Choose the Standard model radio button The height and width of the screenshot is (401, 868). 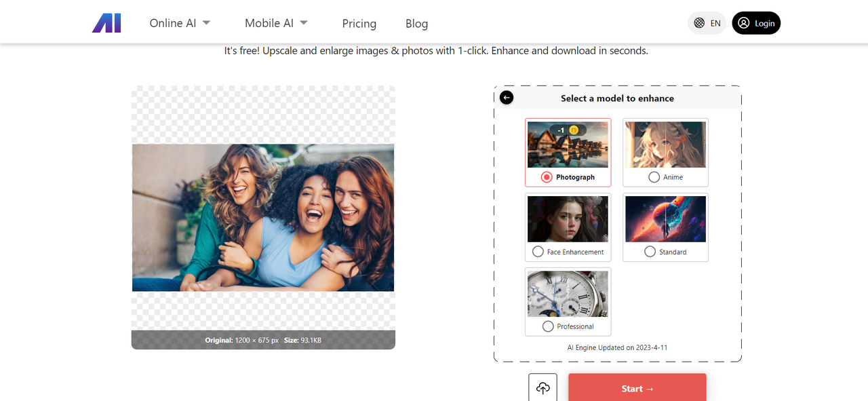click(x=650, y=252)
